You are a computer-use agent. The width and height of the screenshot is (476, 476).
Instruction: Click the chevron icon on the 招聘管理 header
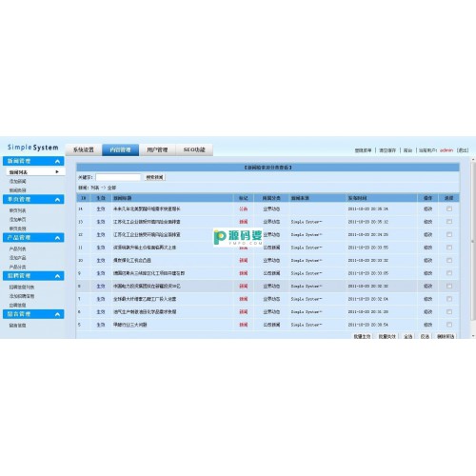57,276
